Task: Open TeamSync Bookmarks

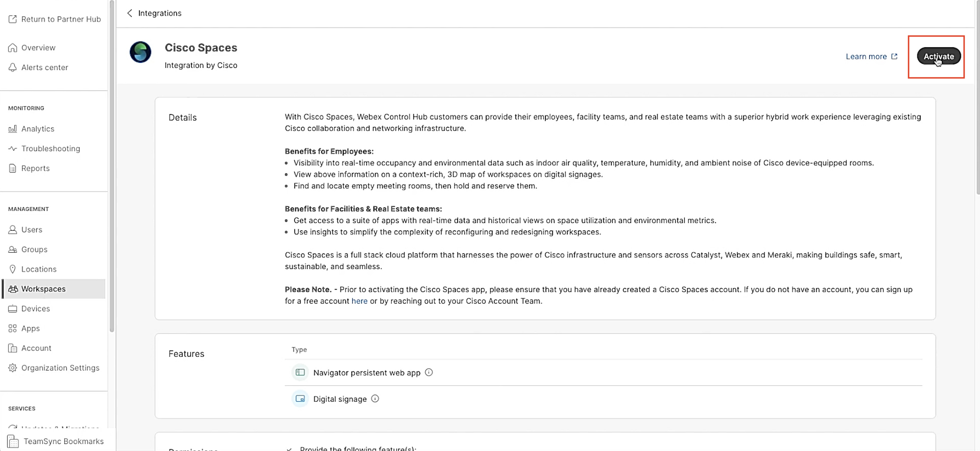Action: (x=63, y=441)
